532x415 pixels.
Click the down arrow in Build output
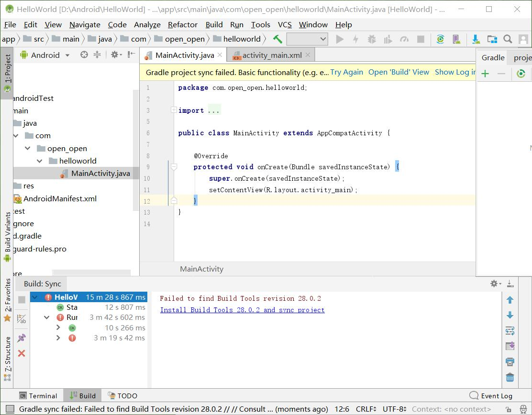tap(510, 315)
